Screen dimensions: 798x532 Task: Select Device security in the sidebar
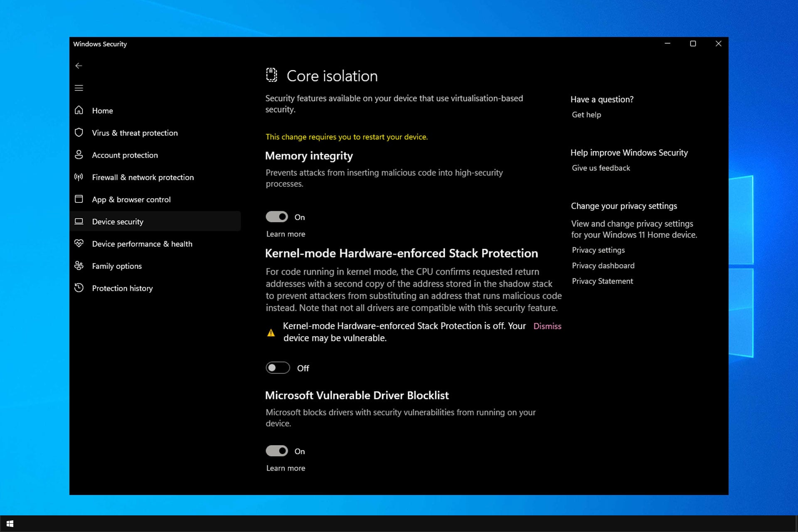(x=118, y=222)
